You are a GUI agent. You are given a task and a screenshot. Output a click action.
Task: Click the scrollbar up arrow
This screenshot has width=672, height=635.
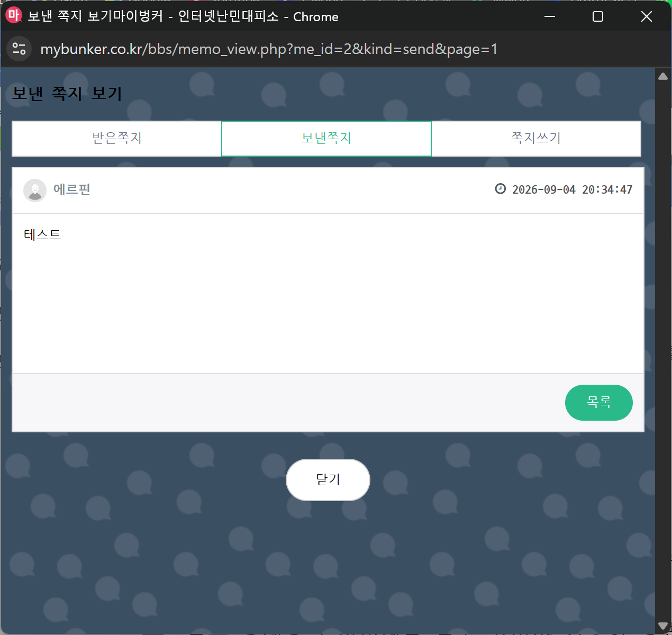[x=662, y=77]
